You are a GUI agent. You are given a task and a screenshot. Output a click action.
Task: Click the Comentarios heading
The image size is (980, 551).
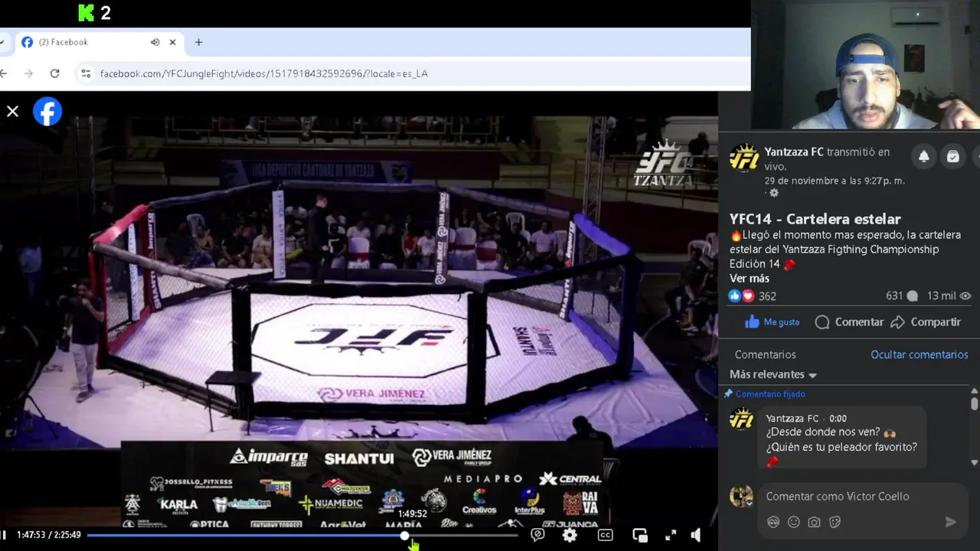point(766,354)
